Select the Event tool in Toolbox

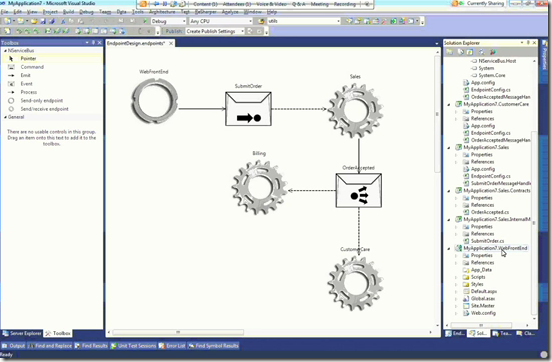(53, 84)
